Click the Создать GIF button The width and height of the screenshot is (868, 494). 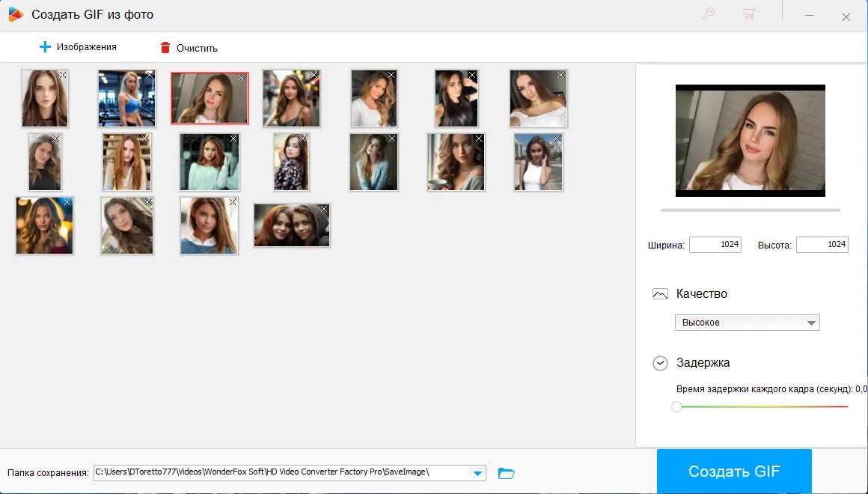click(x=734, y=472)
